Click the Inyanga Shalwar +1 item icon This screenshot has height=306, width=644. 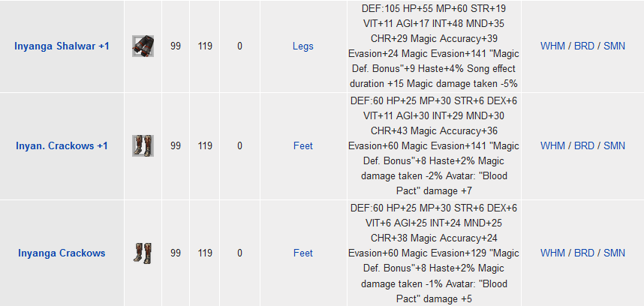[x=143, y=46]
